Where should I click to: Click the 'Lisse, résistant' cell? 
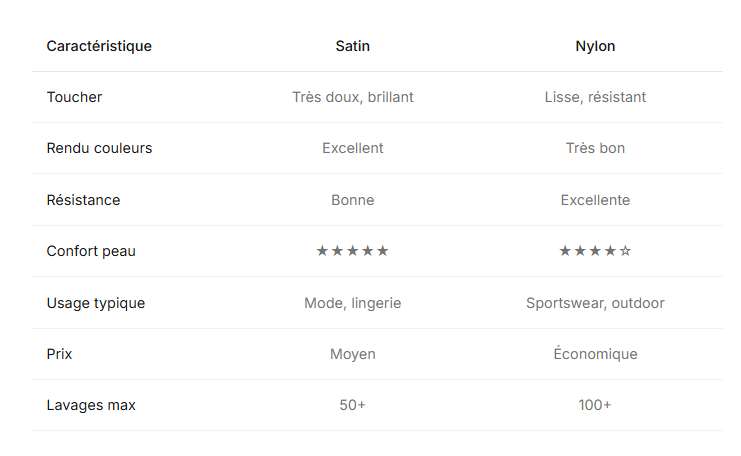pyautogui.click(x=595, y=97)
